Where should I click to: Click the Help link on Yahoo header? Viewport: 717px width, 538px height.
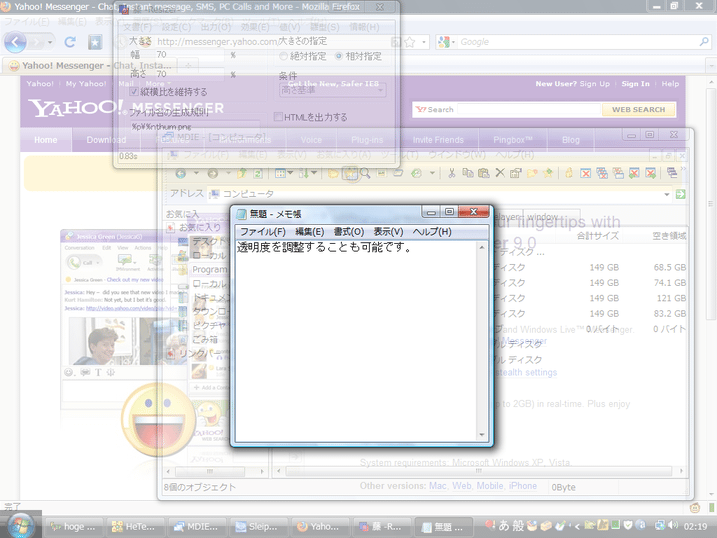[x=670, y=84]
